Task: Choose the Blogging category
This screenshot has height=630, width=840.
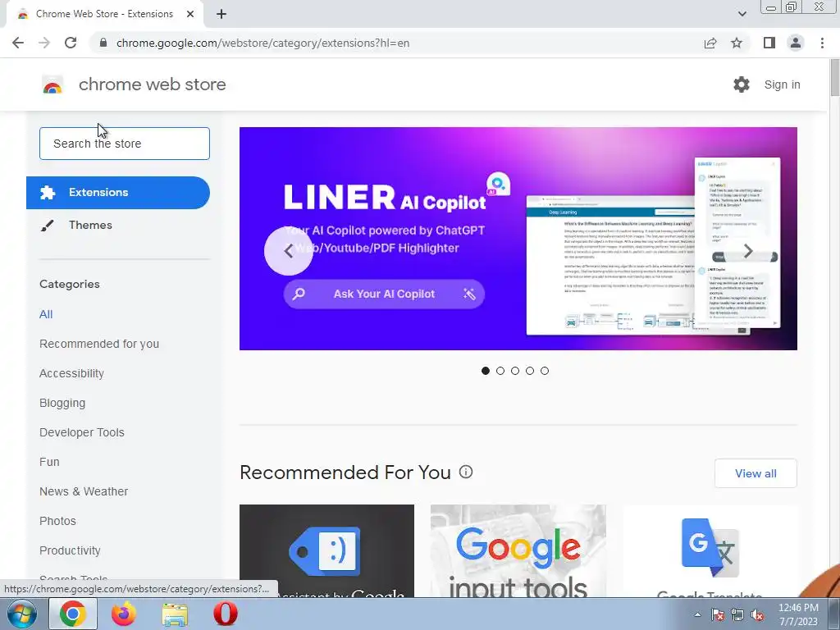Action: click(62, 403)
